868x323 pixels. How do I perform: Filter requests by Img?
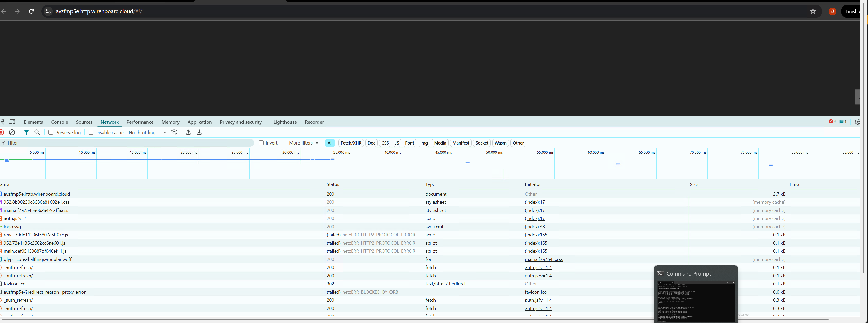click(424, 143)
